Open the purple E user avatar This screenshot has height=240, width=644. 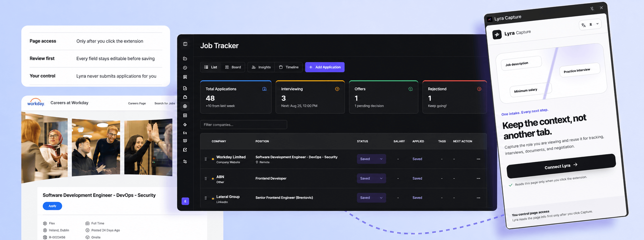tap(185, 201)
